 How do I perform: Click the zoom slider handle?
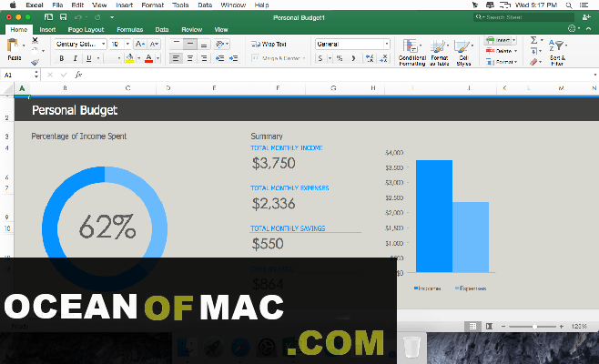click(x=534, y=326)
